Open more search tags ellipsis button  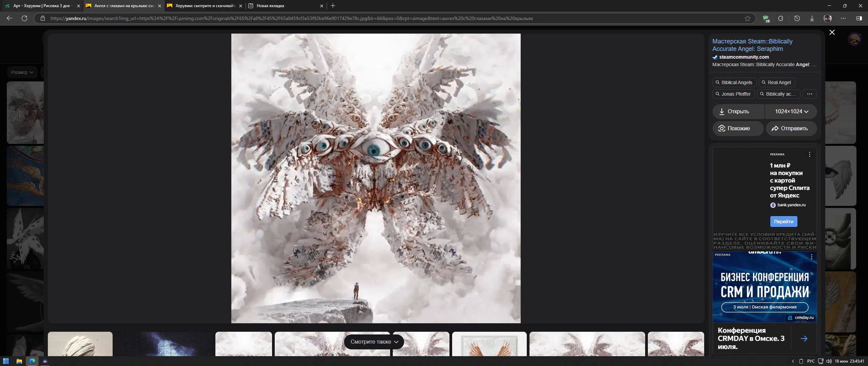810,94
